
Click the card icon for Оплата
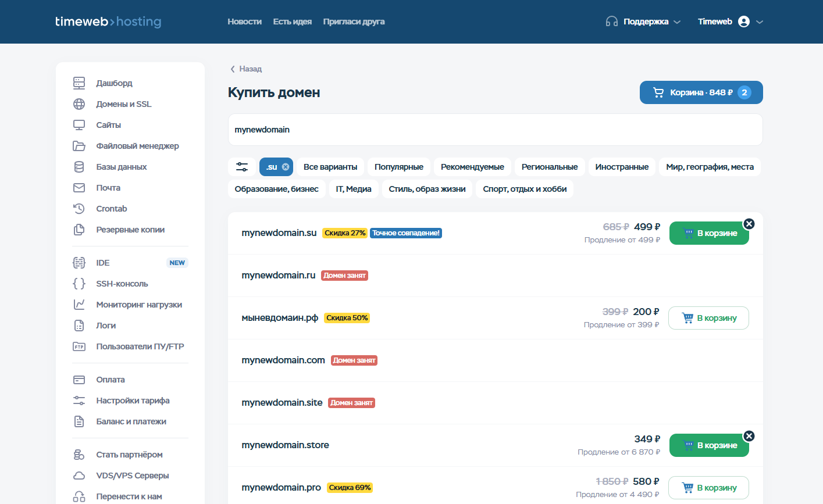(x=79, y=380)
